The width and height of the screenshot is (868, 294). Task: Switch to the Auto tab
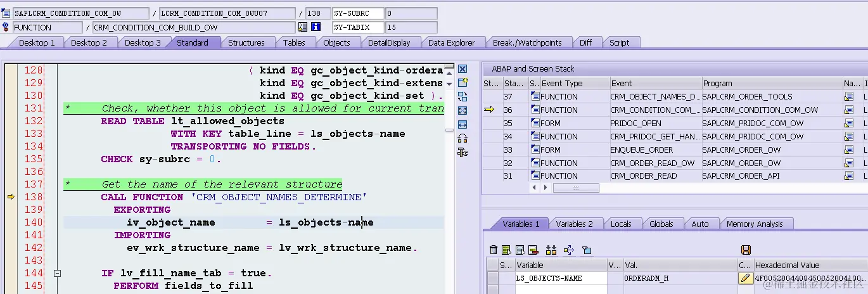tap(700, 224)
